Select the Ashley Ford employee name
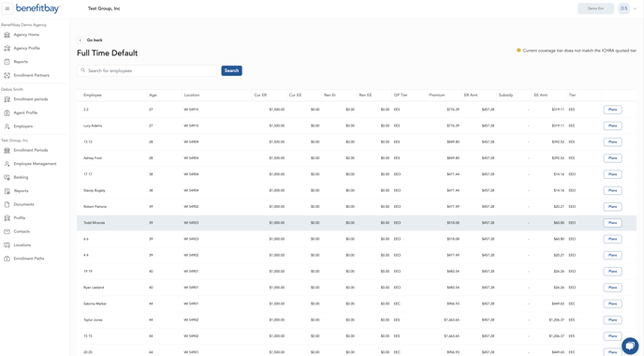The width and height of the screenshot is (644, 356). (x=93, y=157)
